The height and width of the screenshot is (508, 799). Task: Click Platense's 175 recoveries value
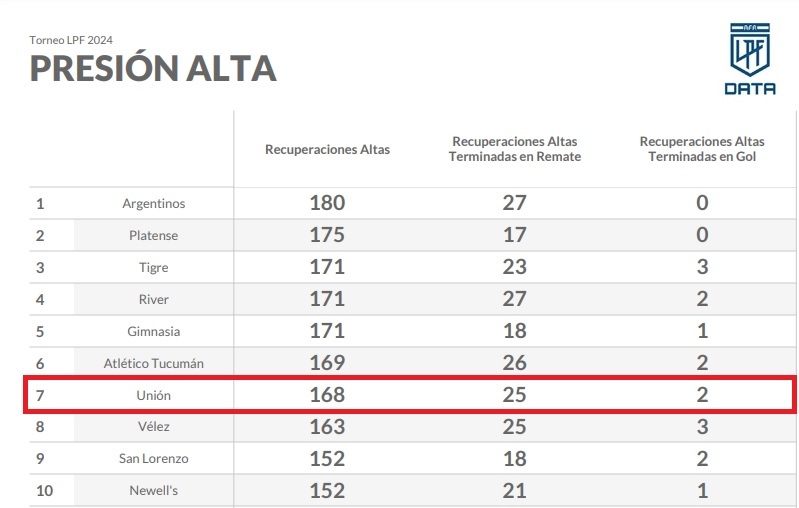(x=327, y=235)
